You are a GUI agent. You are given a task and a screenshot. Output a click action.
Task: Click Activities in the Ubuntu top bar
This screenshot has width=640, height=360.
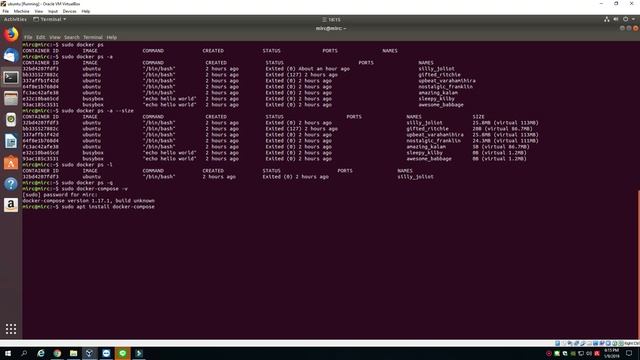click(x=15, y=19)
